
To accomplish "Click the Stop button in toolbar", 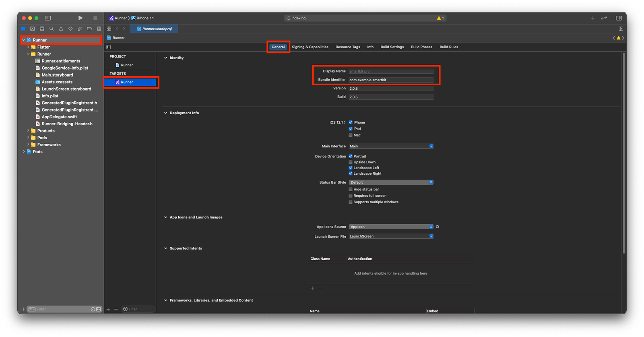I will [95, 18].
